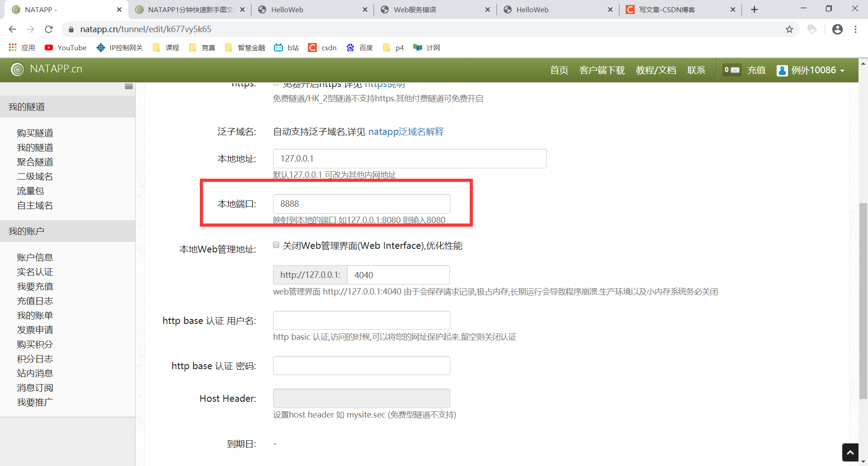Open 账户信息 in sidebar
Screen dimensions: 868x466
point(35,257)
